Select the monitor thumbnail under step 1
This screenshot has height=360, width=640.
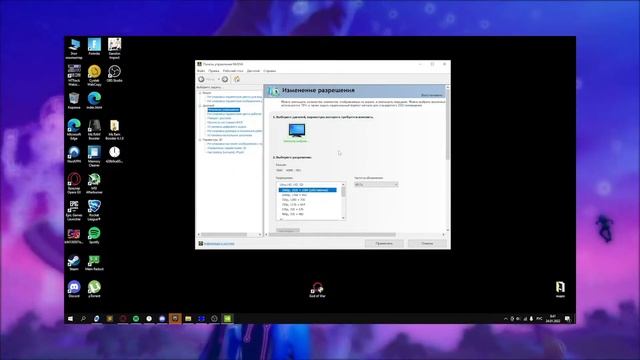tap(297, 131)
